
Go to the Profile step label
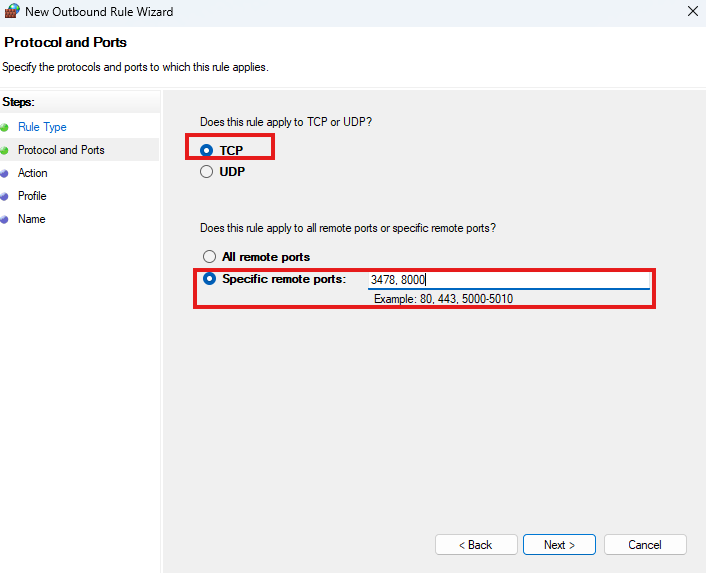(x=32, y=196)
